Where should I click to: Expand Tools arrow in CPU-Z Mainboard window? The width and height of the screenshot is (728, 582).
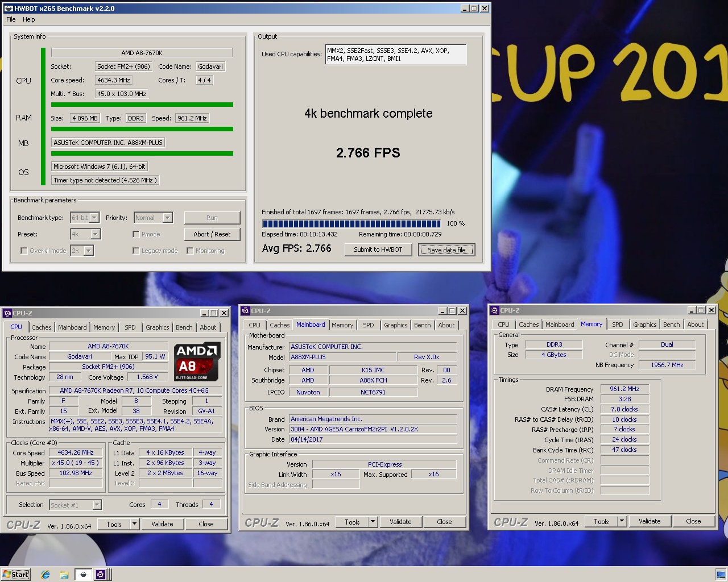tap(373, 522)
